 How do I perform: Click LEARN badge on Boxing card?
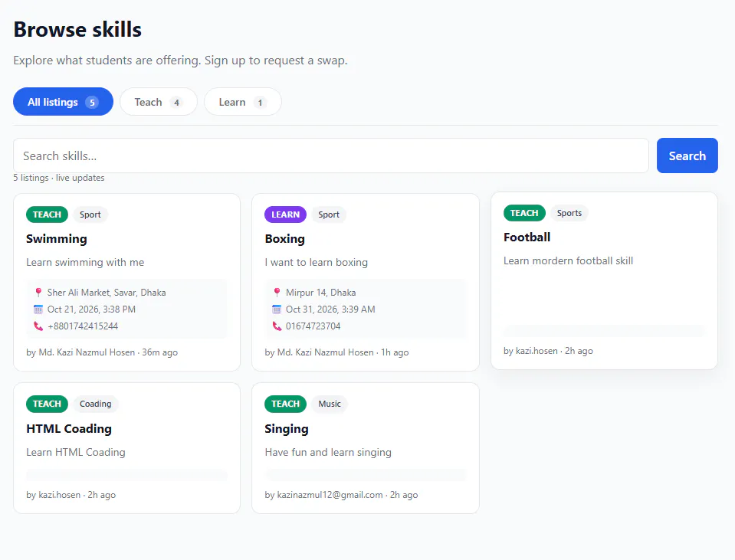285,215
